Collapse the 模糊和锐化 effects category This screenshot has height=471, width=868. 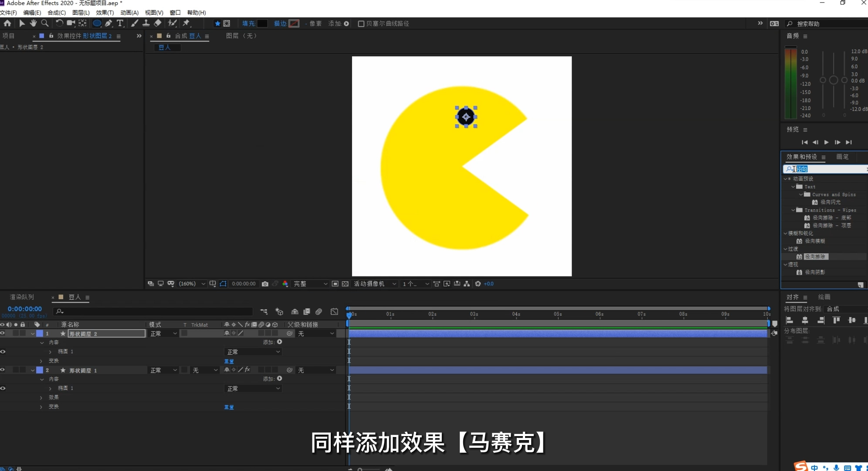pyautogui.click(x=786, y=233)
